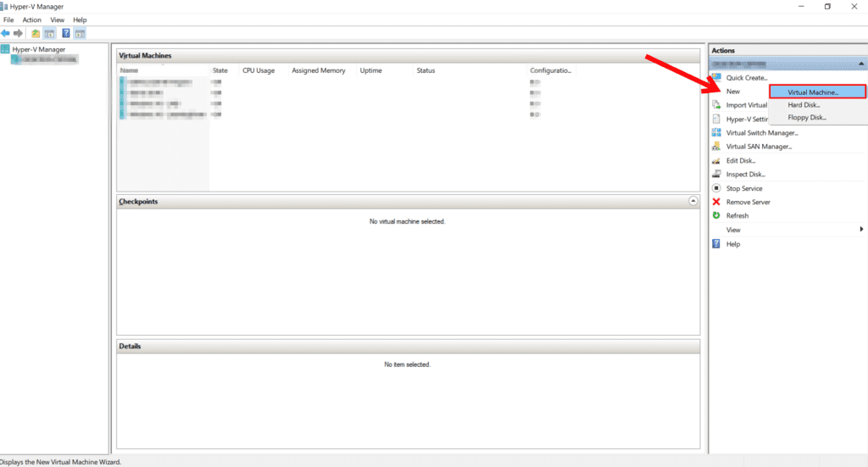Viewport: 868px width, 467px height.
Task: Collapse the Checkpoints section chevron
Action: tap(693, 201)
